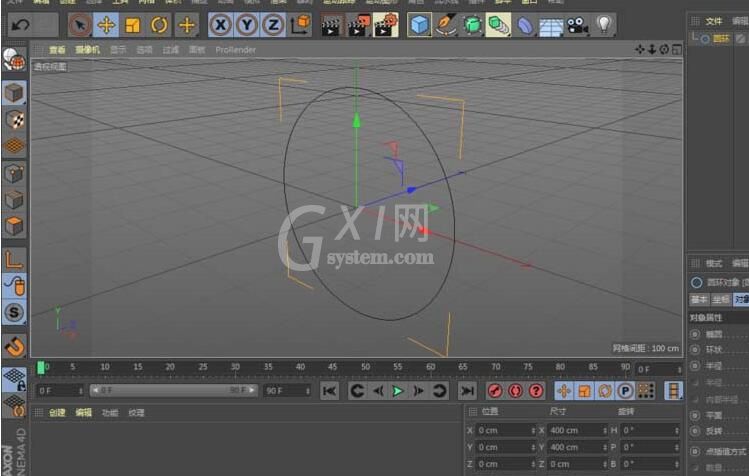Play the animation forwards

(x=398, y=391)
